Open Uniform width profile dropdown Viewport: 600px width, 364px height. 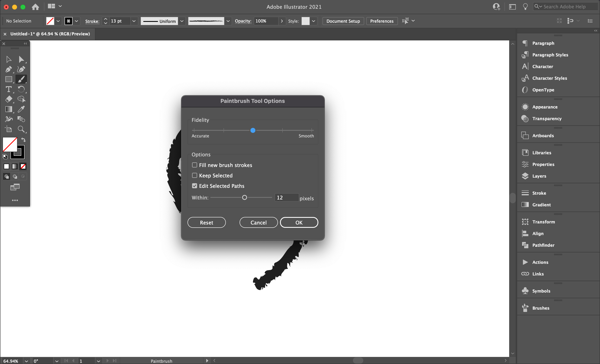(x=182, y=21)
